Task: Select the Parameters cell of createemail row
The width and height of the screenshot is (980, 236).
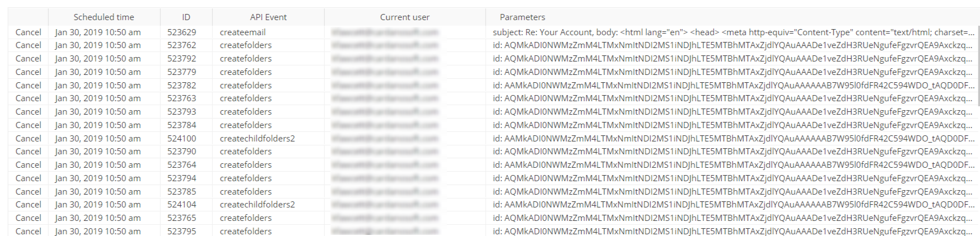Action: tap(732, 32)
